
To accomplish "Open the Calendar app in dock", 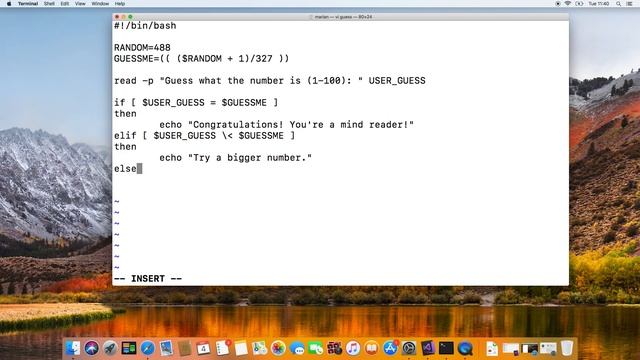I will [203, 348].
